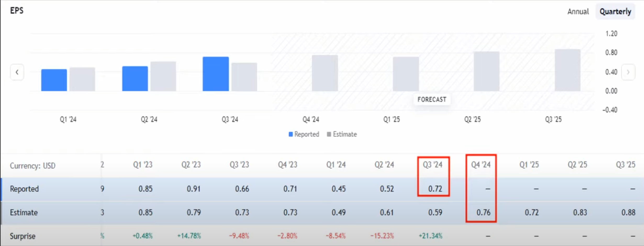Click the Q3 '24 surprise value +21.34%
The width and height of the screenshot is (644, 246).
click(x=430, y=236)
